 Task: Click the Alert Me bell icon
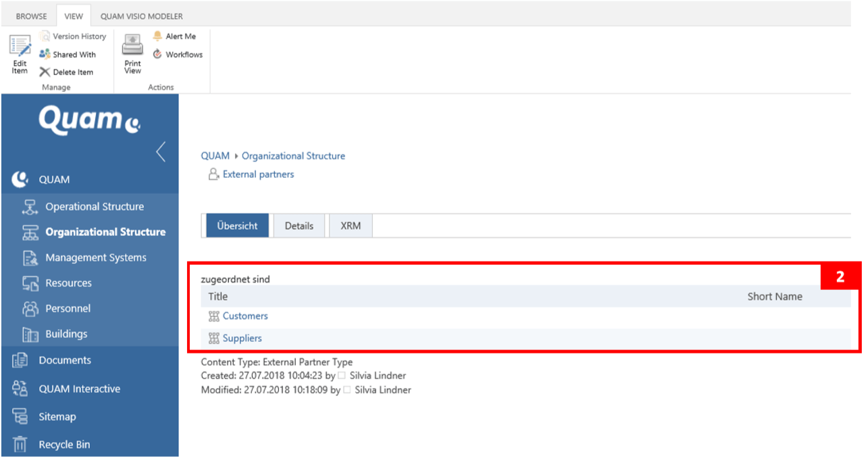coord(157,36)
